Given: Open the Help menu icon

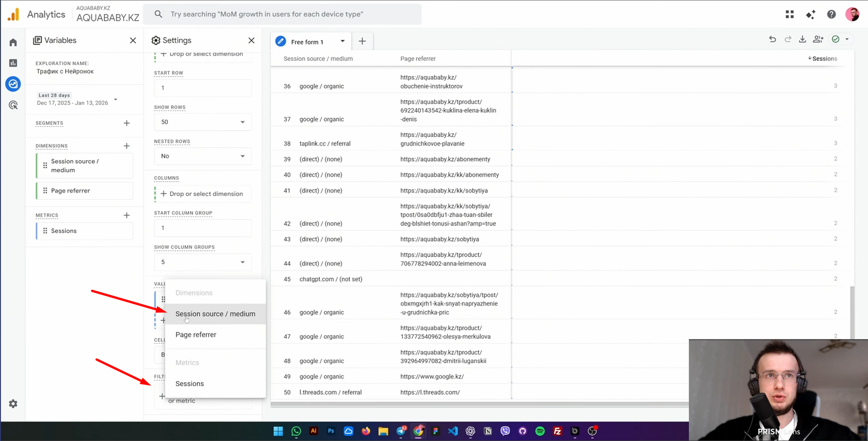Looking at the screenshot, I should coord(831,14).
